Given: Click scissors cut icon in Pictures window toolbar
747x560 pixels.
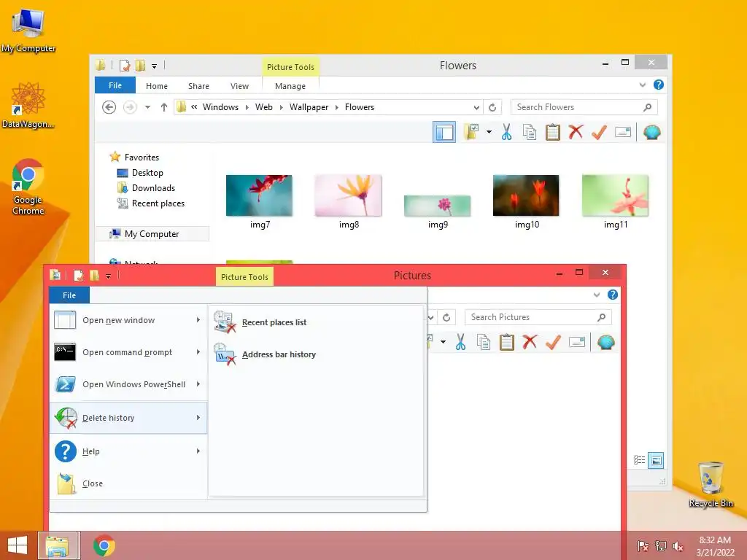Looking at the screenshot, I should [x=460, y=342].
